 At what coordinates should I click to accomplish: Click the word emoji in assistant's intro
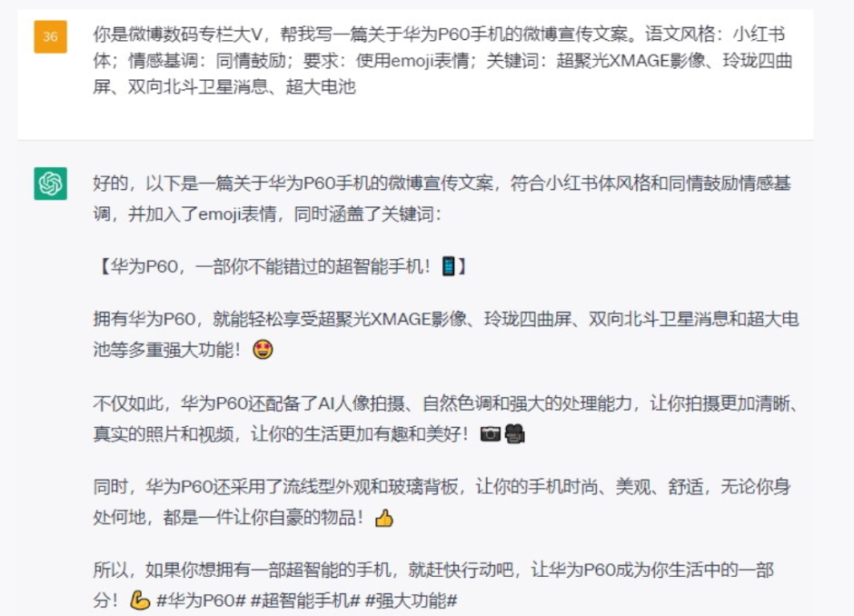pos(220,214)
